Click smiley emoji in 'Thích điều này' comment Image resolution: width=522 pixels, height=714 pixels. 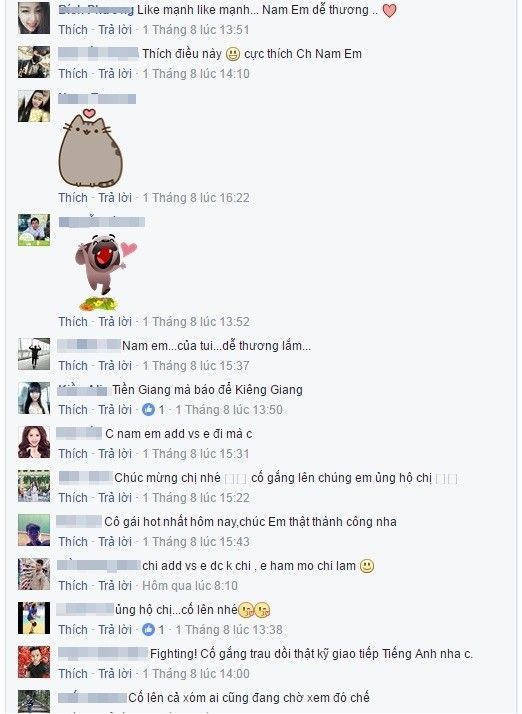[x=233, y=54]
